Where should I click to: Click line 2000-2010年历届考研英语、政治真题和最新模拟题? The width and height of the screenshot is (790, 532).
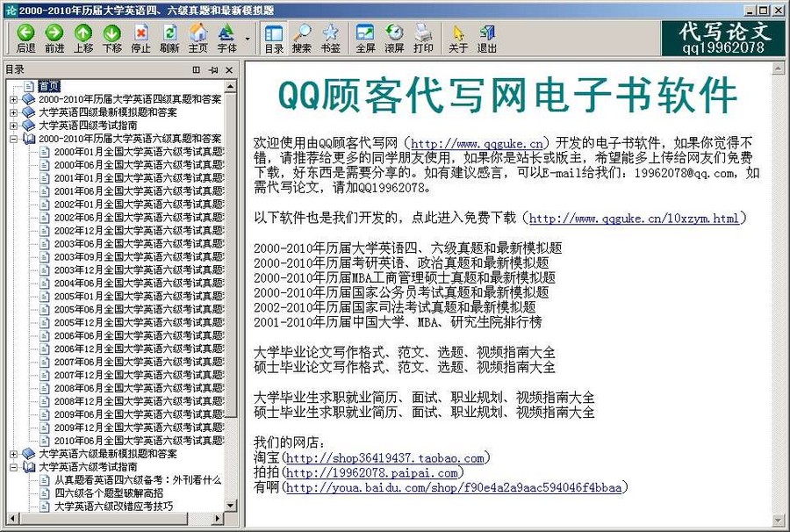(401, 263)
